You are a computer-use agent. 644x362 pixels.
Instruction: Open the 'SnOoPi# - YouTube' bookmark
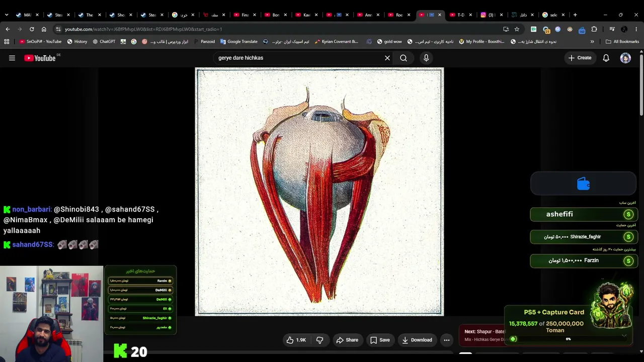tap(40, 42)
